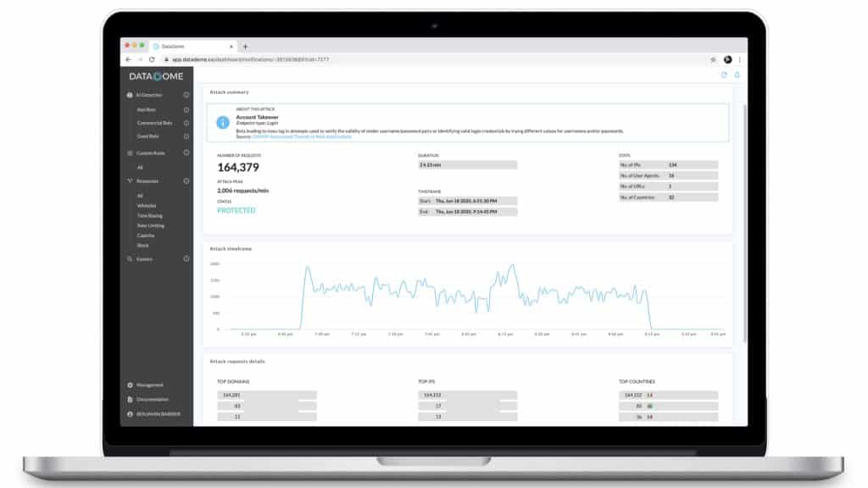Click the Responses section icon
Screen dimensions: 868x488
click(x=130, y=181)
